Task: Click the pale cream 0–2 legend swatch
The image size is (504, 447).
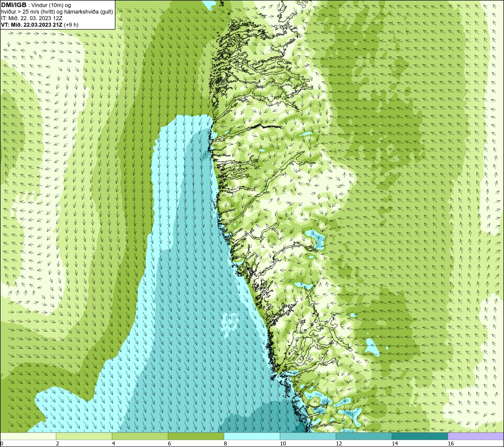Action: pos(28,436)
